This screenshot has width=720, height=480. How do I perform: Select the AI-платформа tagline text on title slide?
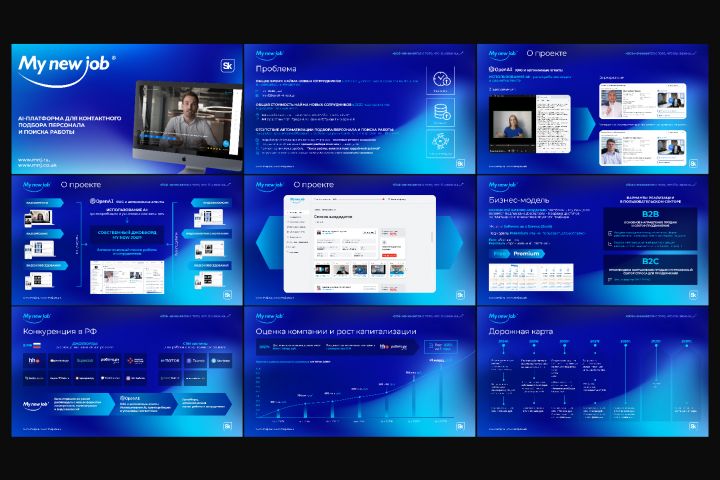[69, 125]
